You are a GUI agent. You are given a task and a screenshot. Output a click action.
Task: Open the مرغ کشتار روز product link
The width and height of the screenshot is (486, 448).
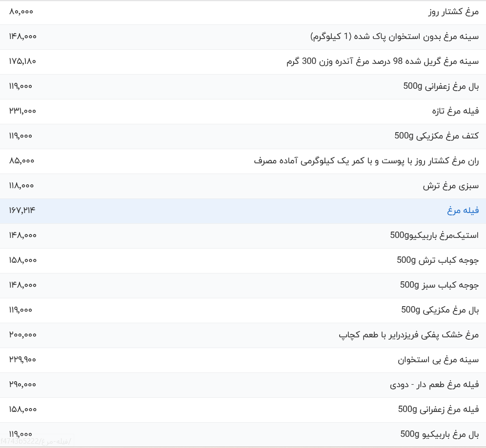pyautogui.click(x=453, y=12)
